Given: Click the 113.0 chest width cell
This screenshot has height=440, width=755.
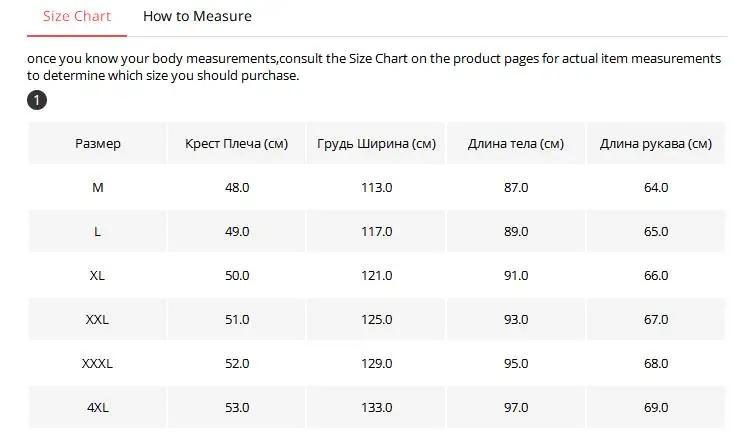Looking at the screenshot, I should 377,187.
